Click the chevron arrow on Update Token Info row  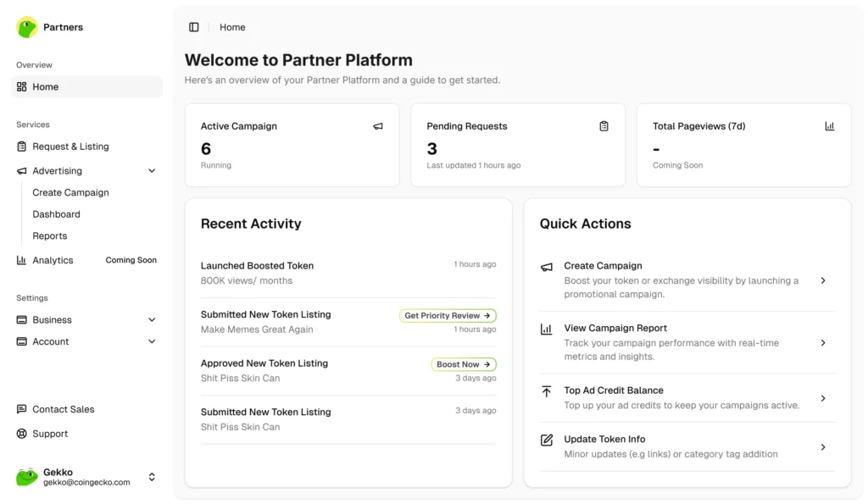click(x=822, y=446)
